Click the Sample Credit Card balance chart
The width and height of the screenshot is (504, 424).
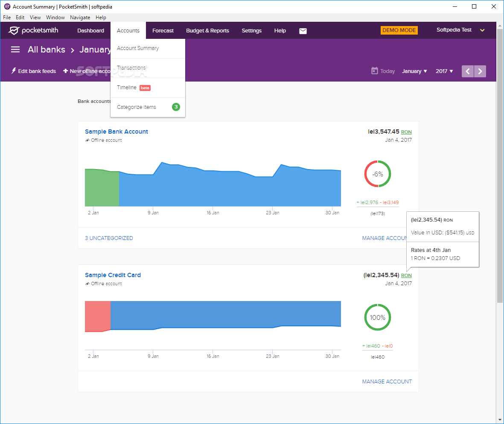tap(213, 316)
